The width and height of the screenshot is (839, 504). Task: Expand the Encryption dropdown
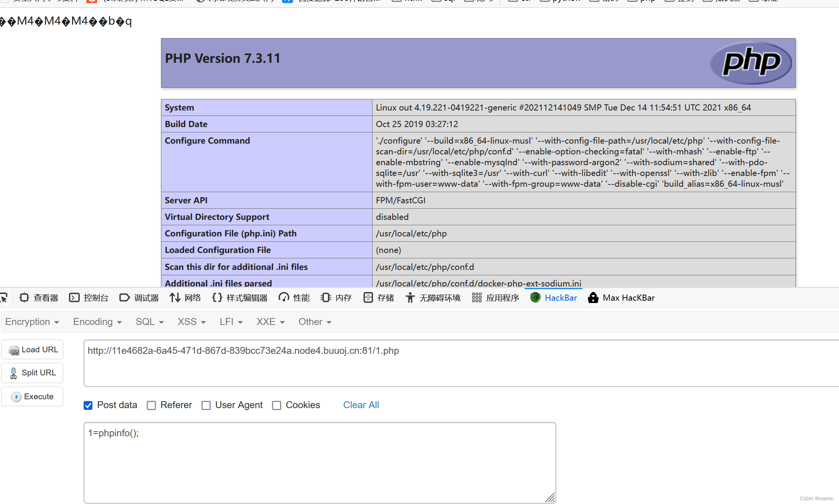[32, 322]
